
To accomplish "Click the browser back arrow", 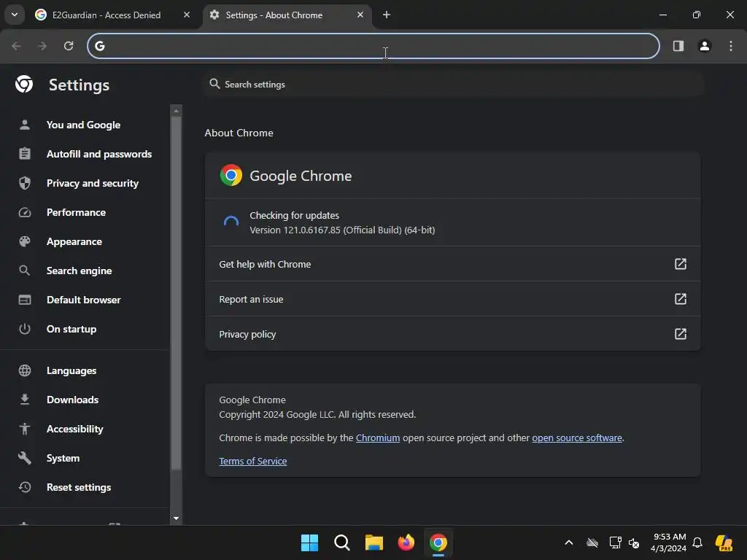I will tap(16, 46).
